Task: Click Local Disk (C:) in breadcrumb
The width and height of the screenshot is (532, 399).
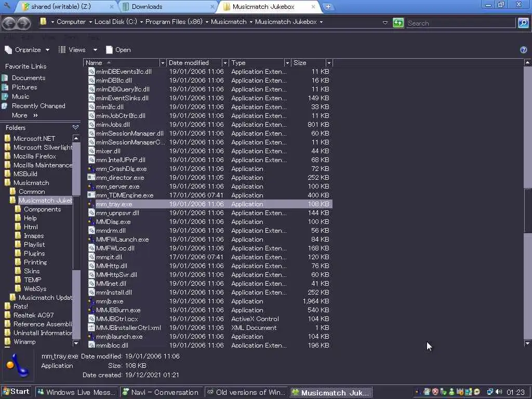Action: [116, 22]
